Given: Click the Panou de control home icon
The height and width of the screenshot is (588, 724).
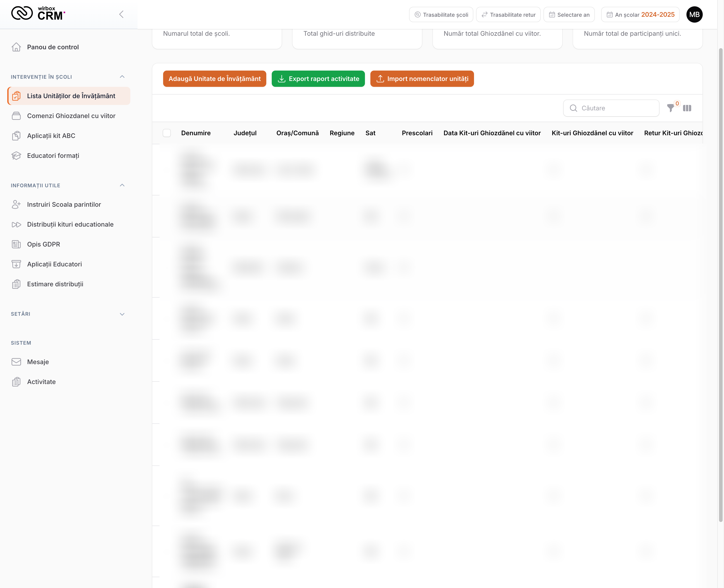Looking at the screenshot, I should (16, 47).
